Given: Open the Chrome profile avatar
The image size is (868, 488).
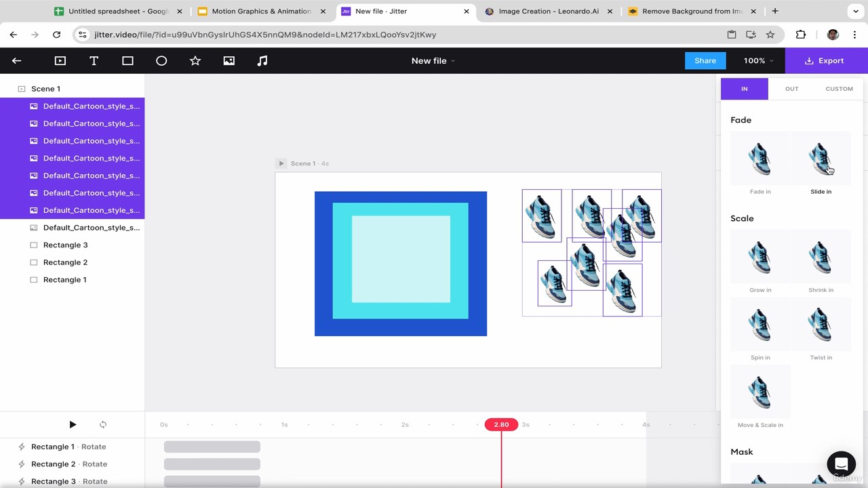Looking at the screenshot, I should [833, 35].
